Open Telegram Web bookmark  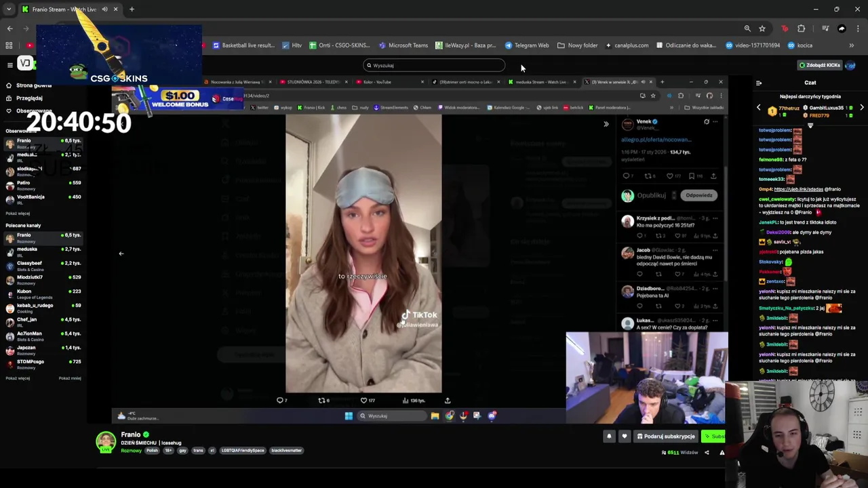pyautogui.click(x=527, y=45)
